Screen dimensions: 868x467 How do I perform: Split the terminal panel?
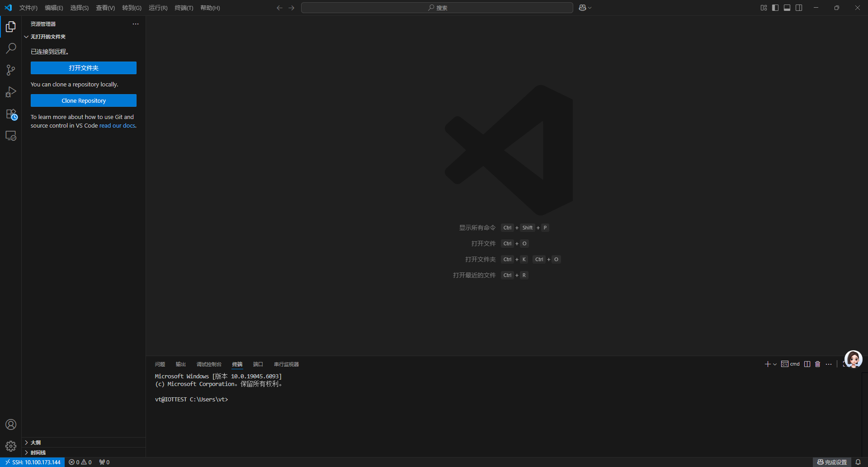point(807,364)
